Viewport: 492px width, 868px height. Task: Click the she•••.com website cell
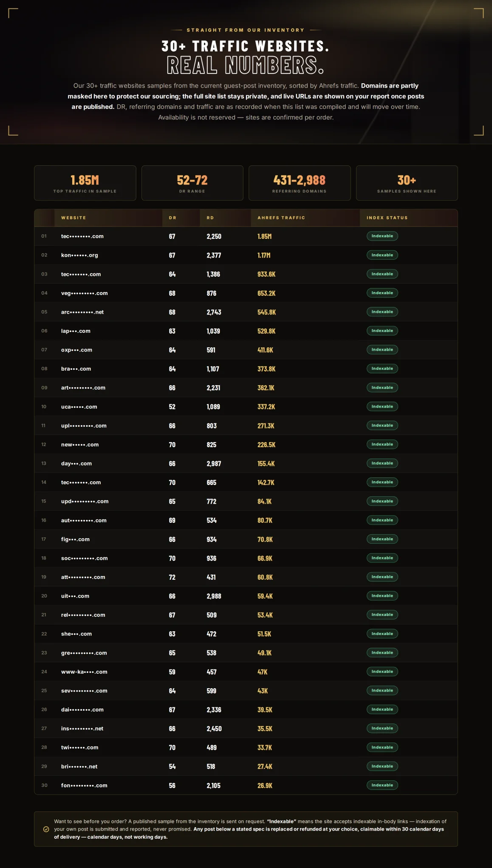[x=76, y=634]
